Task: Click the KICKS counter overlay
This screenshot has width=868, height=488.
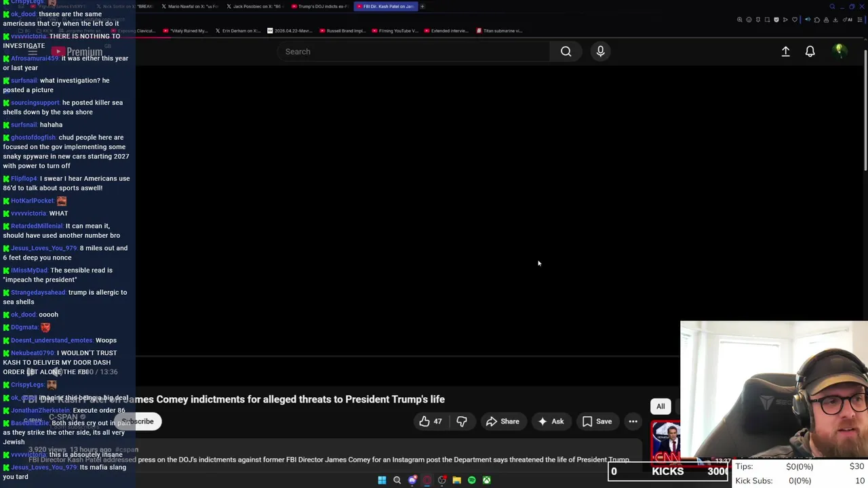Action: pos(668,472)
